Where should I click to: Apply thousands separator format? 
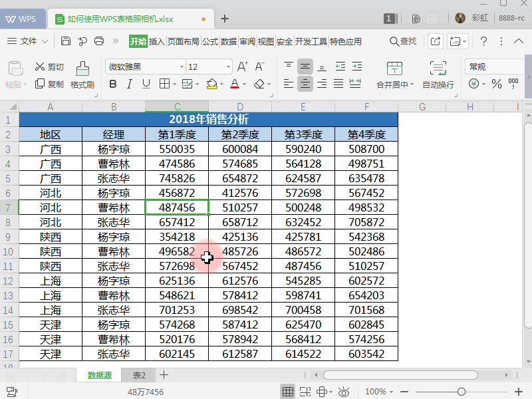click(x=513, y=84)
